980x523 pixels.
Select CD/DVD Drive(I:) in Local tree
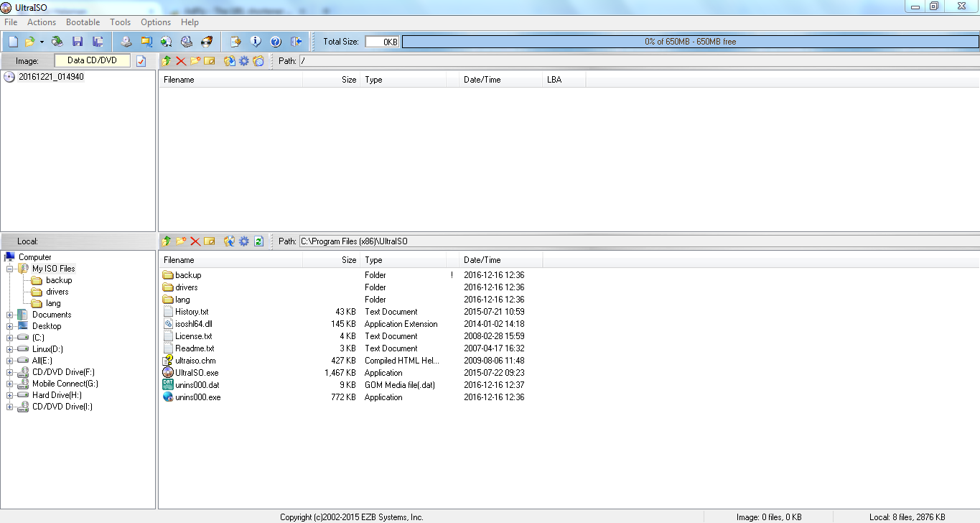click(x=62, y=407)
